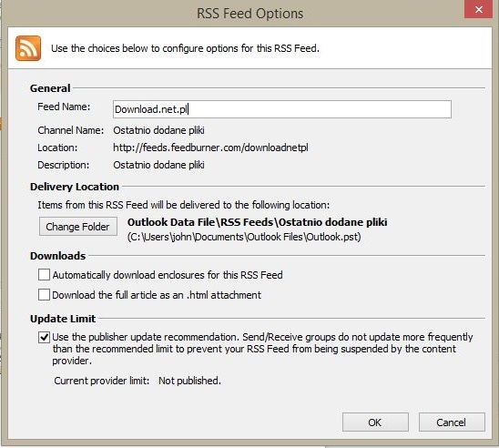Click the Outlook.pst file path text
The image size is (499, 448).
point(244,237)
